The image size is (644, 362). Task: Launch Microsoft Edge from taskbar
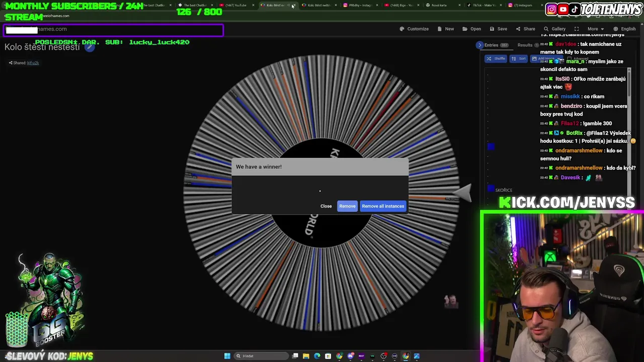pyautogui.click(x=317, y=356)
